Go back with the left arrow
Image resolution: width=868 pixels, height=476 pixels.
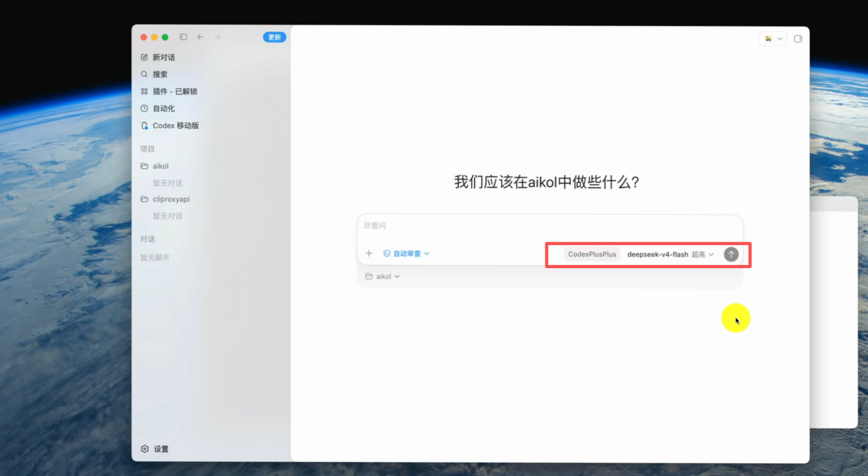[x=200, y=37]
